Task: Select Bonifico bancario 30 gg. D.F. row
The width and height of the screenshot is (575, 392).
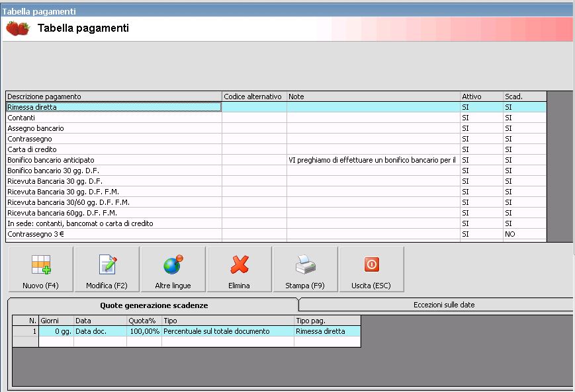Action: pos(276,171)
